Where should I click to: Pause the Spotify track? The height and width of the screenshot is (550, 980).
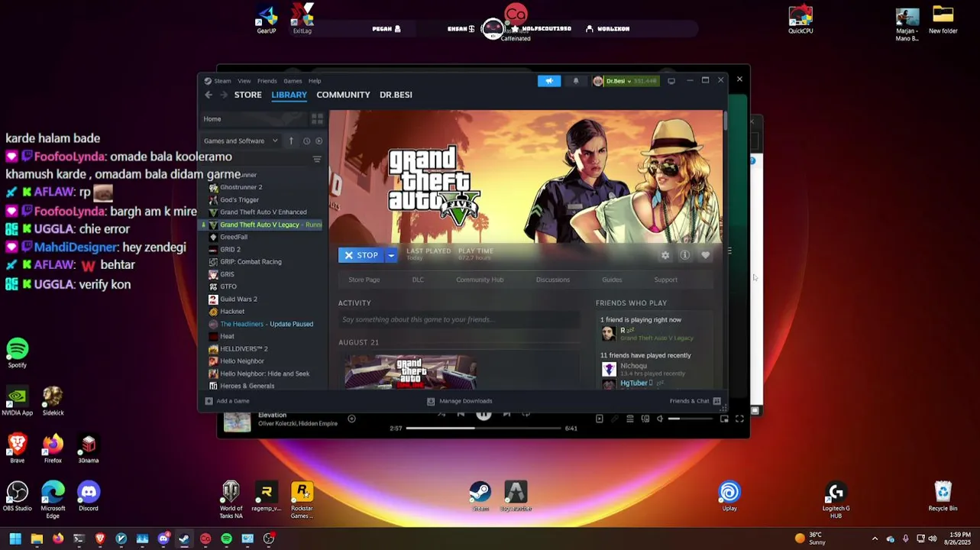[x=484, y=414]
